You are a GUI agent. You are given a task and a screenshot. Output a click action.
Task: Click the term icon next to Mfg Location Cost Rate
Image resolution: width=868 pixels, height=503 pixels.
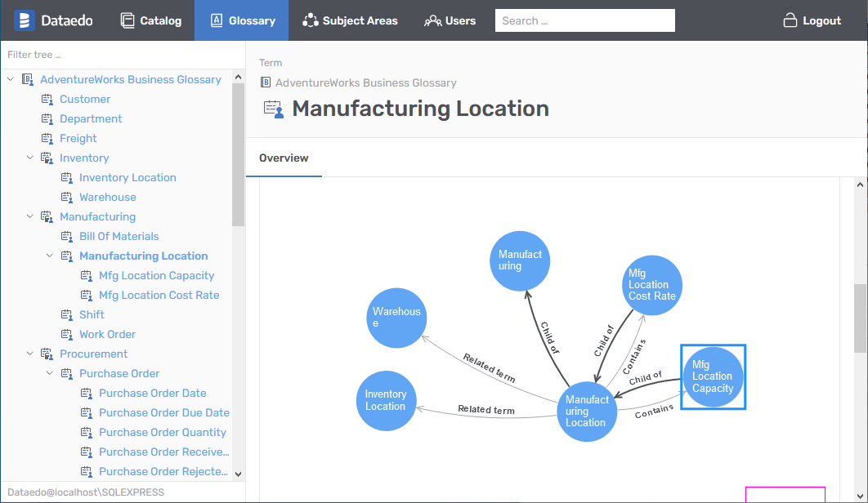(x=86, y=295)
